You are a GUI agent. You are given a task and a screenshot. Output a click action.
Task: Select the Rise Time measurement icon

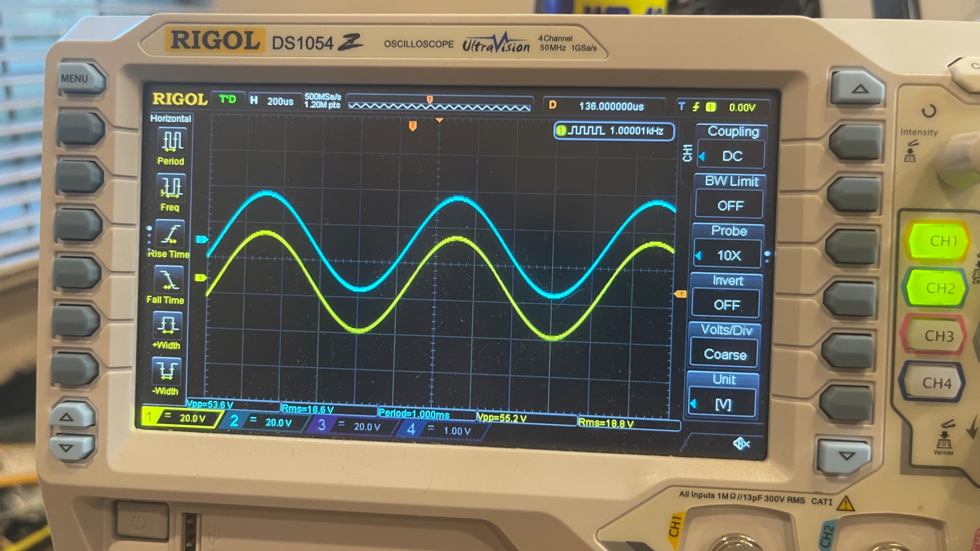tap(170, 233)
